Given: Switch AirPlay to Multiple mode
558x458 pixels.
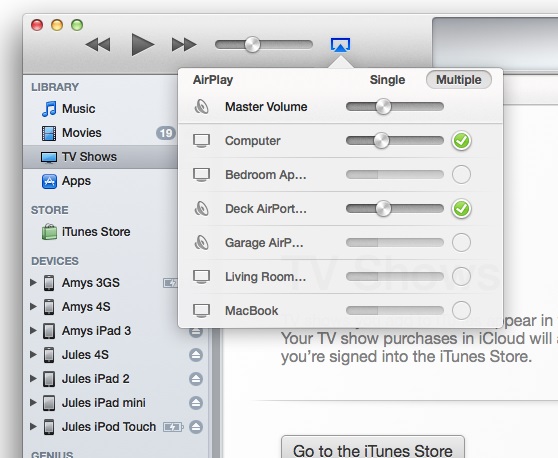Looking at the screenshot, I should [x=459, y=80].
